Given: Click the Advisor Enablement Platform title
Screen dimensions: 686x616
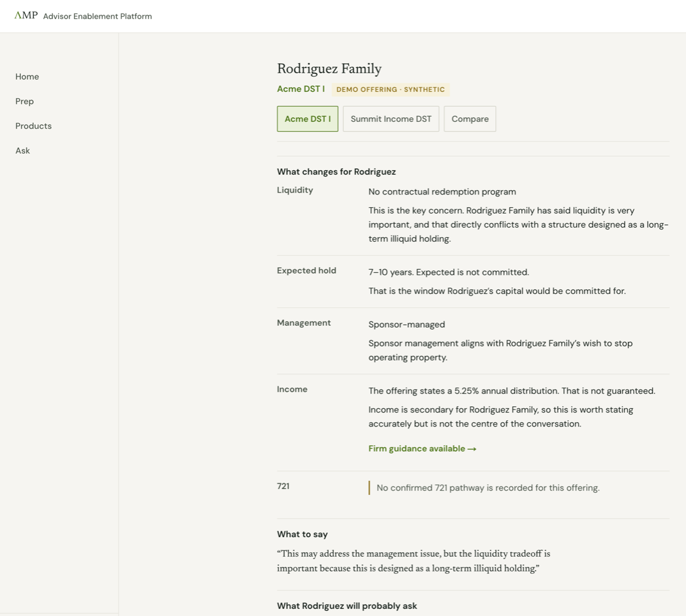Looking at the screenshot, I should point(98,16).
